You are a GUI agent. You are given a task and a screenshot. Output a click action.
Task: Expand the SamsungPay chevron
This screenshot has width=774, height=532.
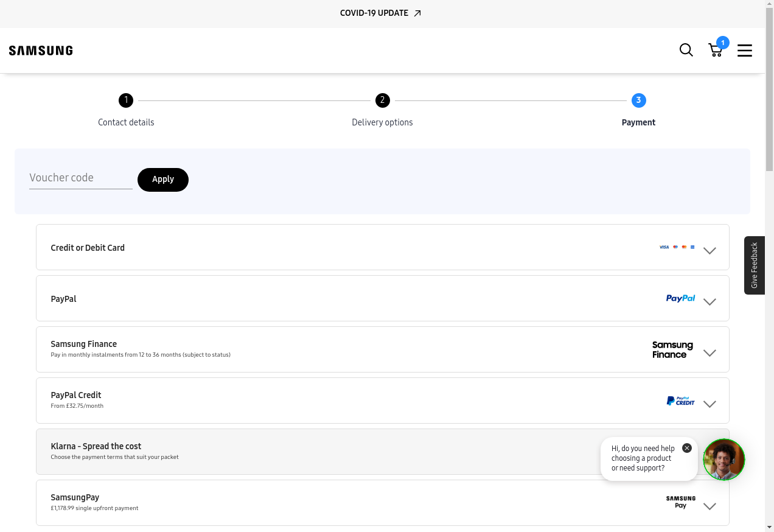click(x=709, y=506)
